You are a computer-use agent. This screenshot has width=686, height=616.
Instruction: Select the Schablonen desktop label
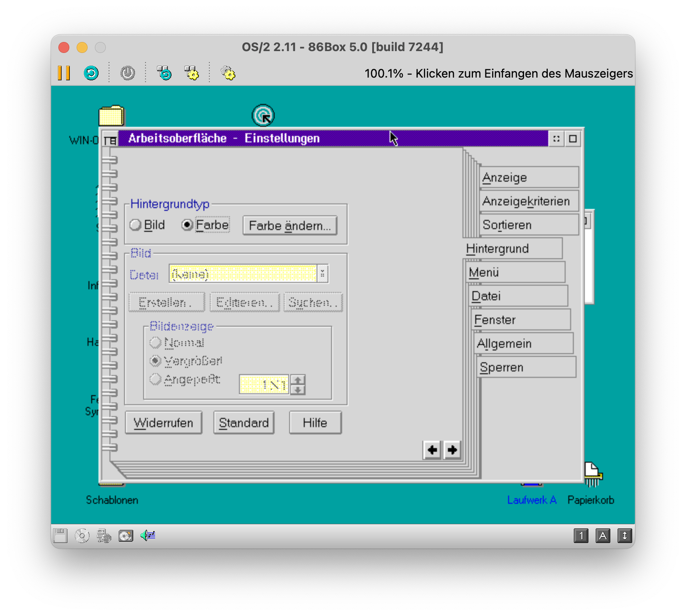click(x=112, y=500)
